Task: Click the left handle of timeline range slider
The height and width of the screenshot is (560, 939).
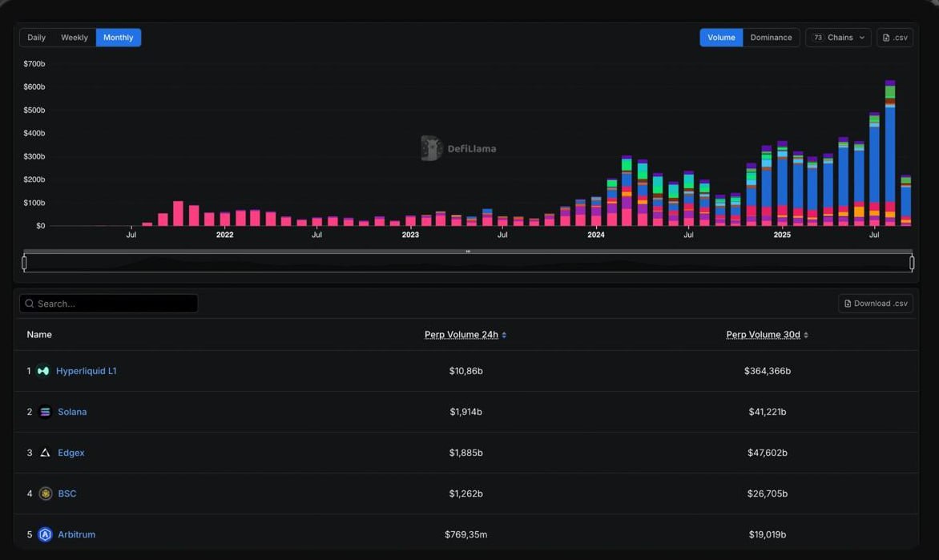Action: click(24, 263)
